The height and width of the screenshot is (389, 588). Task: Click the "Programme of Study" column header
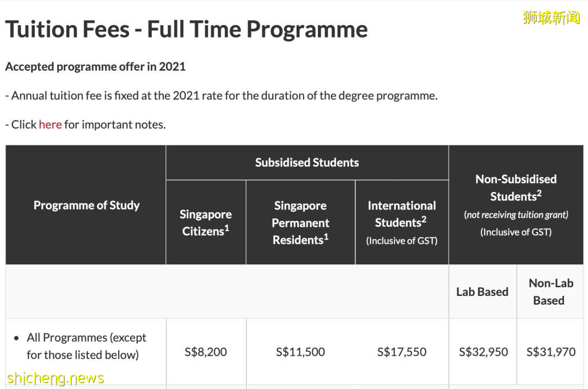(x=87, y=206)
